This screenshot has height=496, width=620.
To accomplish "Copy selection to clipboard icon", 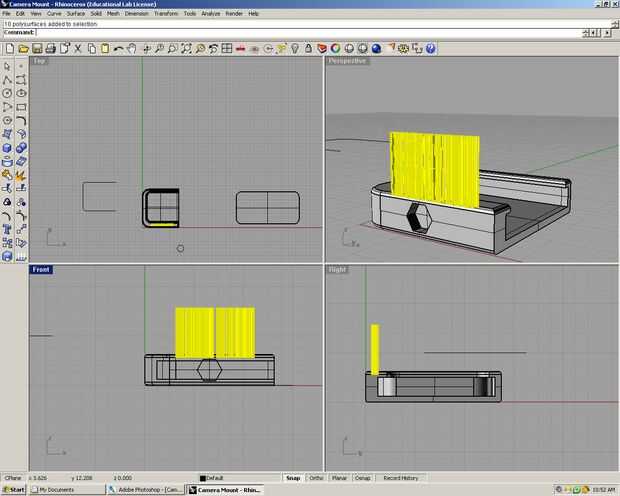I will [x=92, y=49].
